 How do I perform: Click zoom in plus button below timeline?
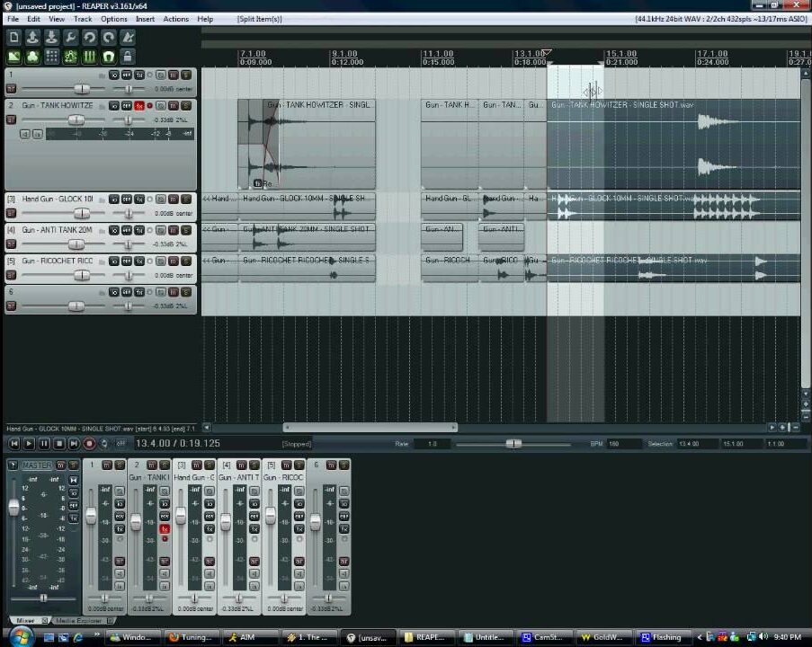click(782, 428)
